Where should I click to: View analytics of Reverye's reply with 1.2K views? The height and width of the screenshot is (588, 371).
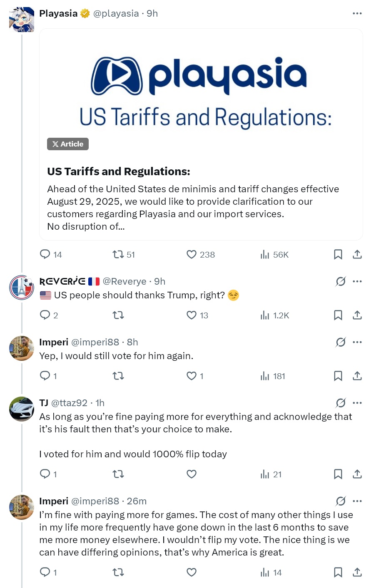[x=275, y=315]
